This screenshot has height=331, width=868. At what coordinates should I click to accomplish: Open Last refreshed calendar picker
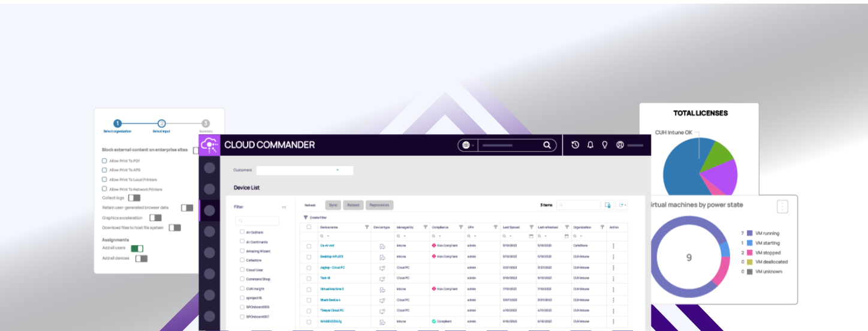(x=566, y=236)
